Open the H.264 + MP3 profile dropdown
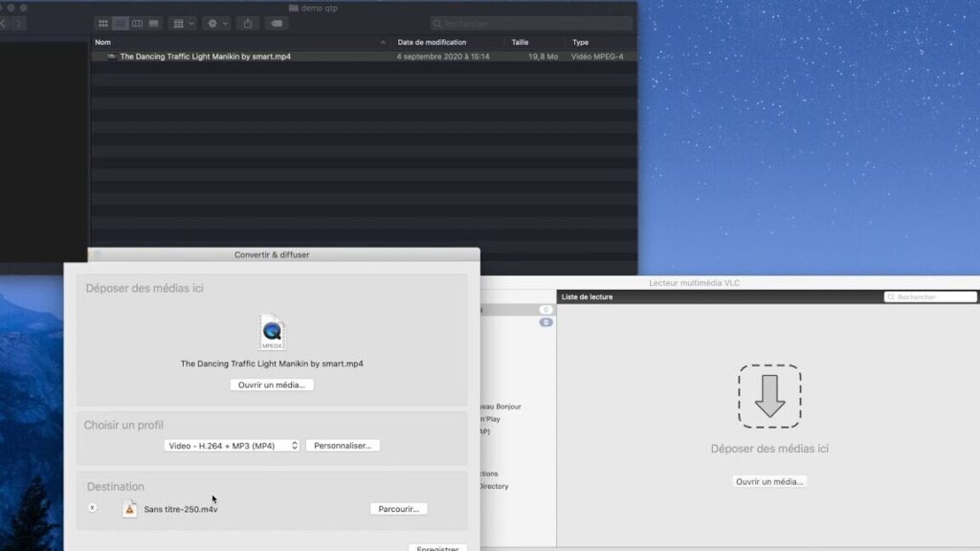Image resolution: width=980 pixels, height=551 pixels. click(x=232, y=446)
